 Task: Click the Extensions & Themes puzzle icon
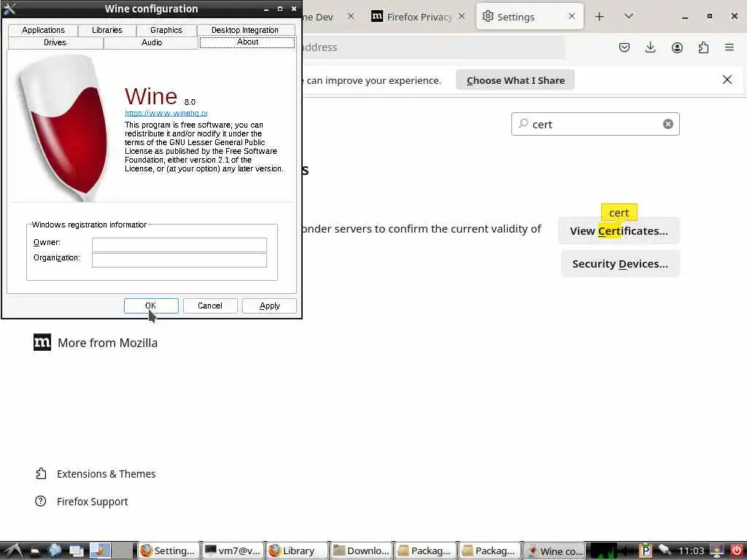tap(41, 473)
